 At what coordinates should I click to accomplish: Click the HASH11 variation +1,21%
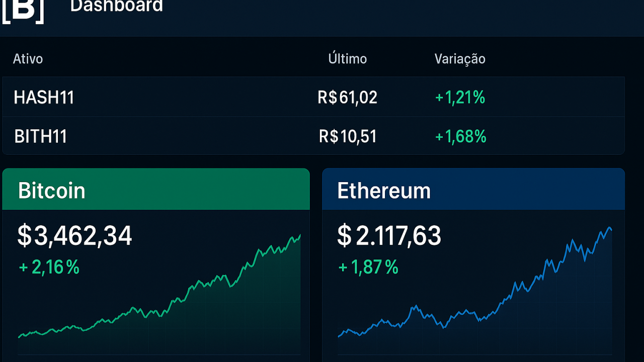[x=460, y=98]
